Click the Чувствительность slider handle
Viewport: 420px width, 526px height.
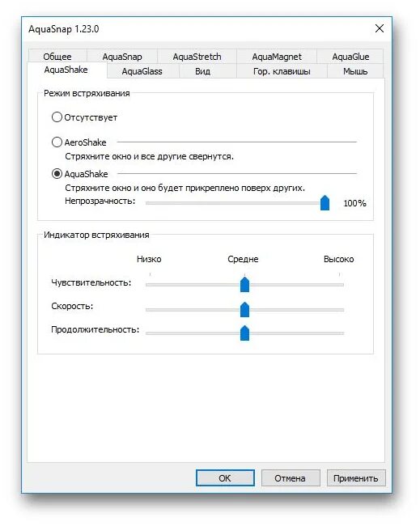[245, 285]
